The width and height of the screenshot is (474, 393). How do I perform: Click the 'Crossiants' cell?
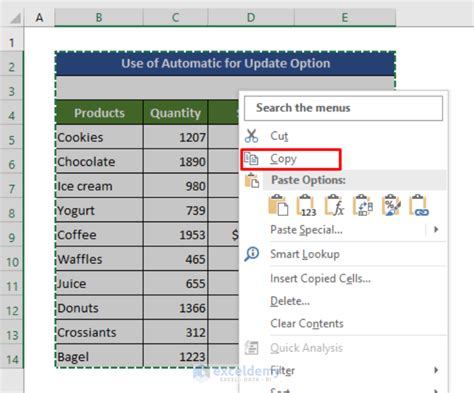[x=99, y=332]
